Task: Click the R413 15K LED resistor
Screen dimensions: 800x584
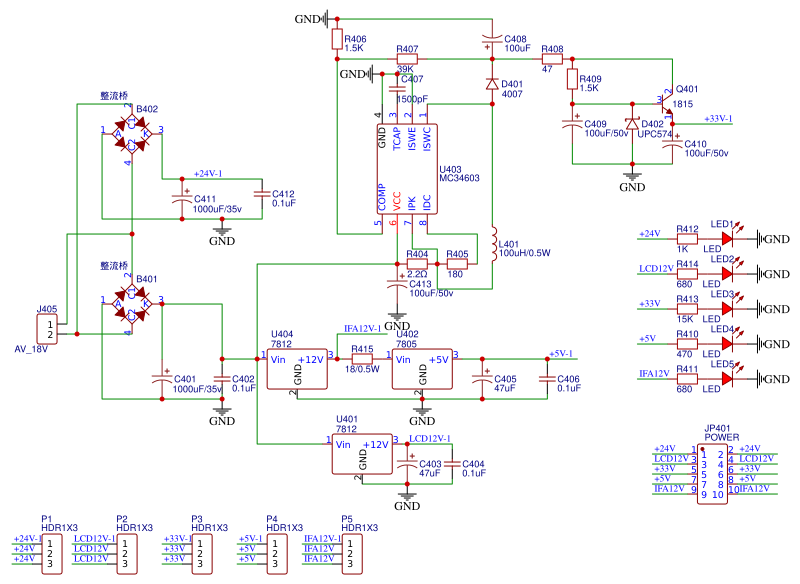Action: (x=687, y=309)
